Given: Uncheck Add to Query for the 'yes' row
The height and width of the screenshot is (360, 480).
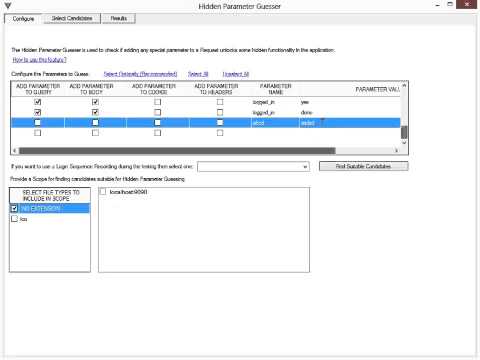Looking at the screenshot, I should click(x=38, y=102).
